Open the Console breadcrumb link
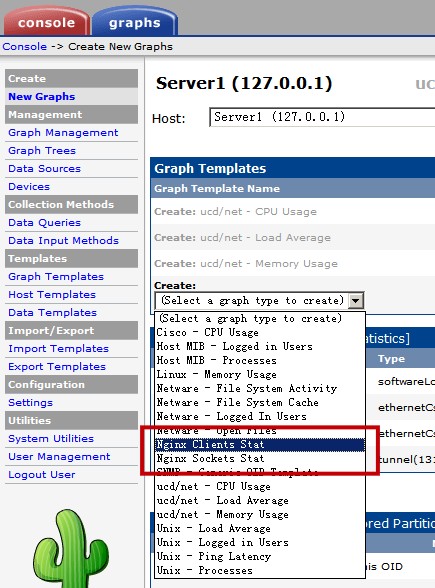 tap(25, 46)
